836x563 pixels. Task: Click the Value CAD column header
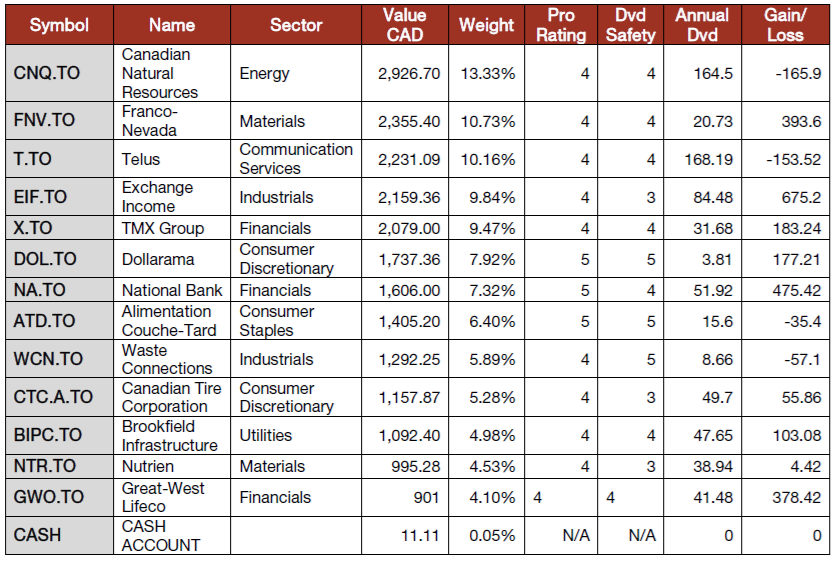(404, 25)
